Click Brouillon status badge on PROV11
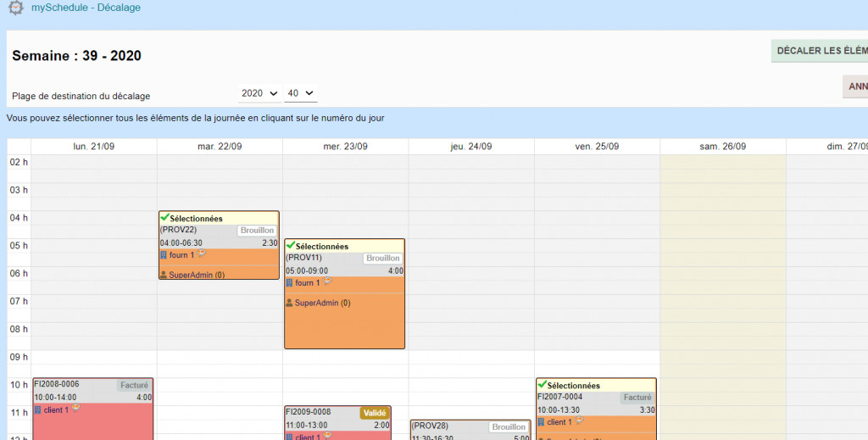 [x=382, y=258]
